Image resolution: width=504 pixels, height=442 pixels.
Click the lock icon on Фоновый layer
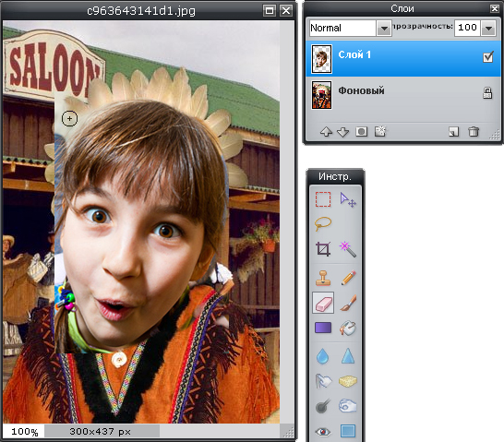pos(487,93)
